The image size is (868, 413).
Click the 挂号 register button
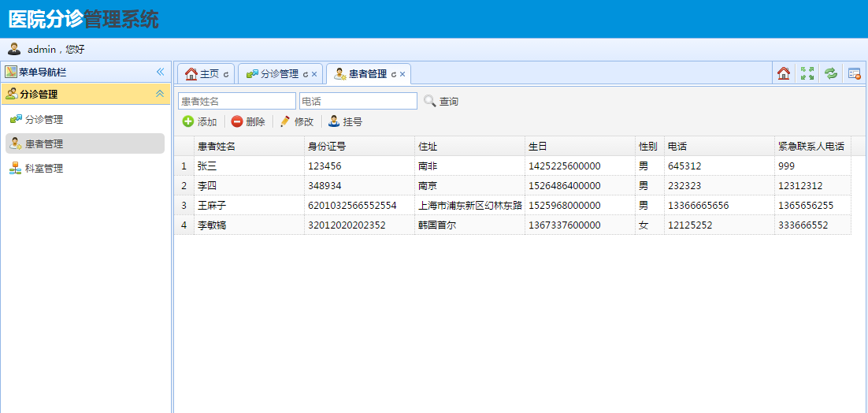[346, 122]
